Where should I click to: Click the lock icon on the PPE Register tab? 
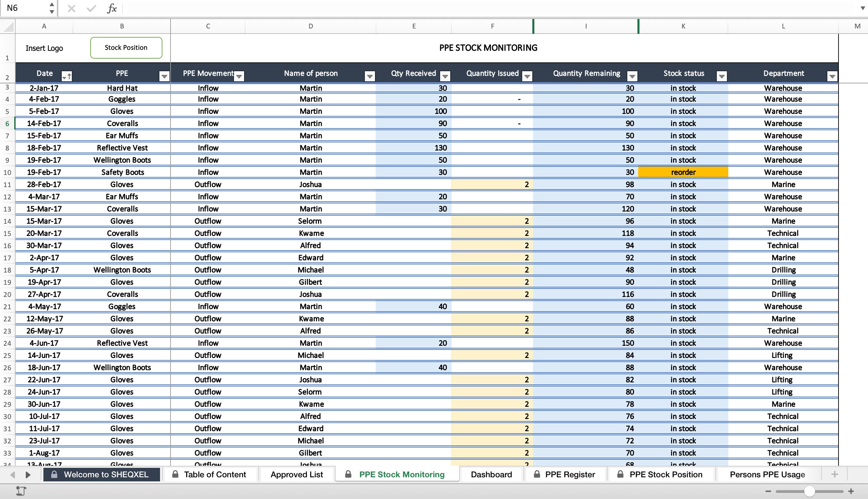pyautogui.click(x=537, y=474)
